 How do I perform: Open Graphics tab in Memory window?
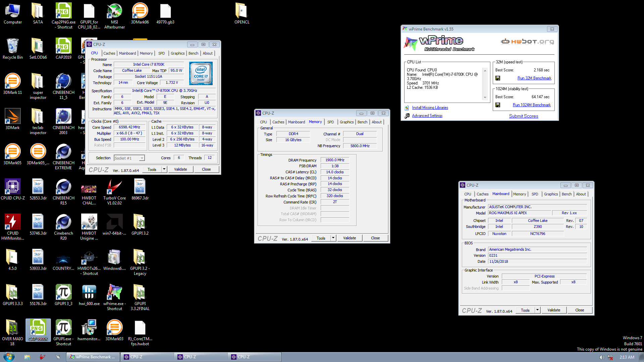(346, 122)
